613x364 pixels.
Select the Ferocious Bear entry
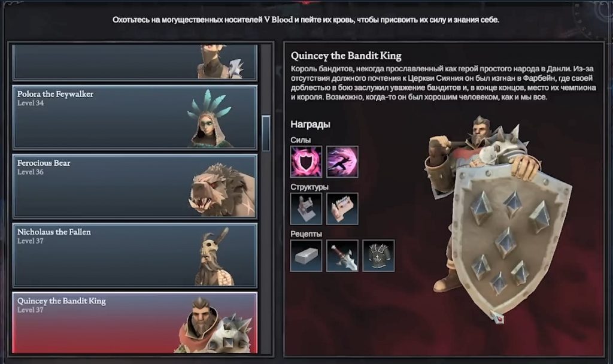click(x=135, y=187)
